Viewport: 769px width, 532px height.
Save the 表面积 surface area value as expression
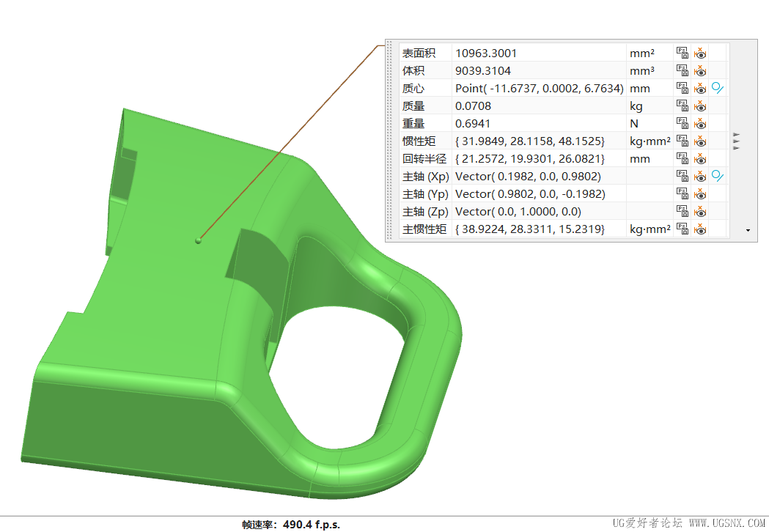click(x=682, y=53)
